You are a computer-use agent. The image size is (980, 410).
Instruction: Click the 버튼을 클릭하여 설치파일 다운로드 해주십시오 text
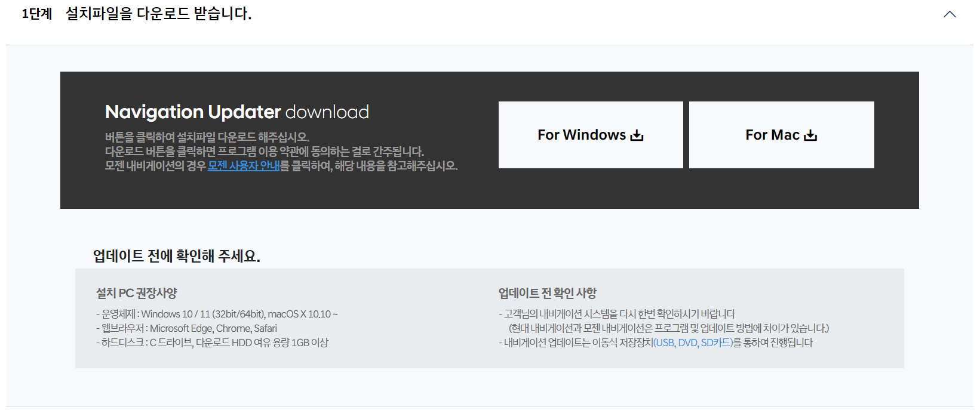pos(207,137)
